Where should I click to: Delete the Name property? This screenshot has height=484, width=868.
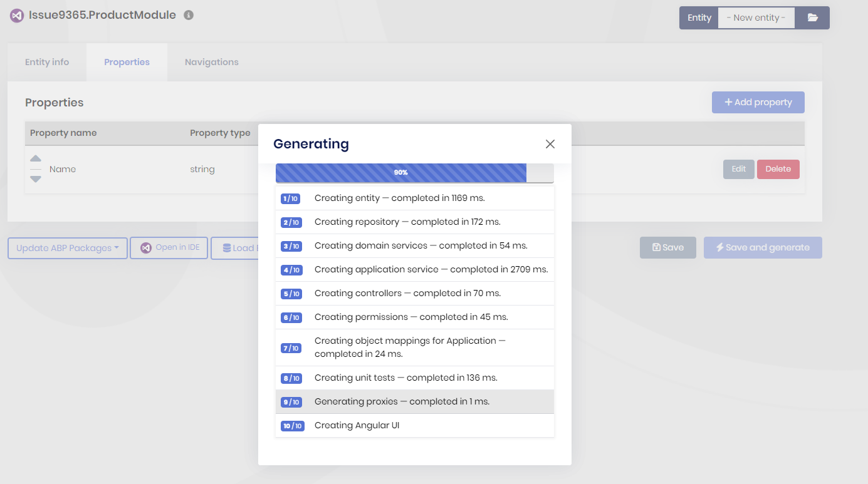tap(778, 169)
